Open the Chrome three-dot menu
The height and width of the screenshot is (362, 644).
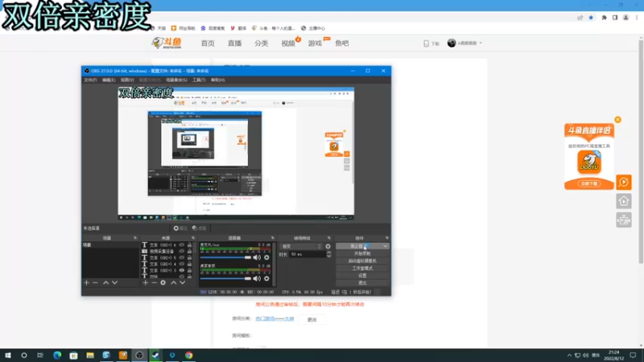(637, 18)
